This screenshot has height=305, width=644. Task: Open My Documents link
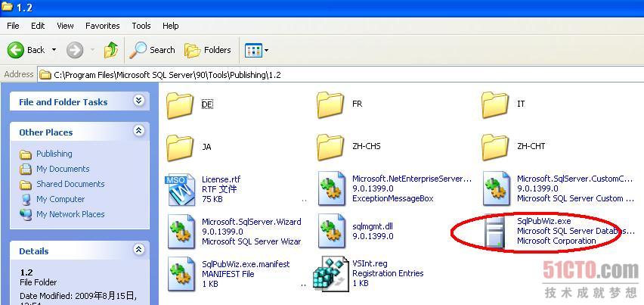point(63,169)
